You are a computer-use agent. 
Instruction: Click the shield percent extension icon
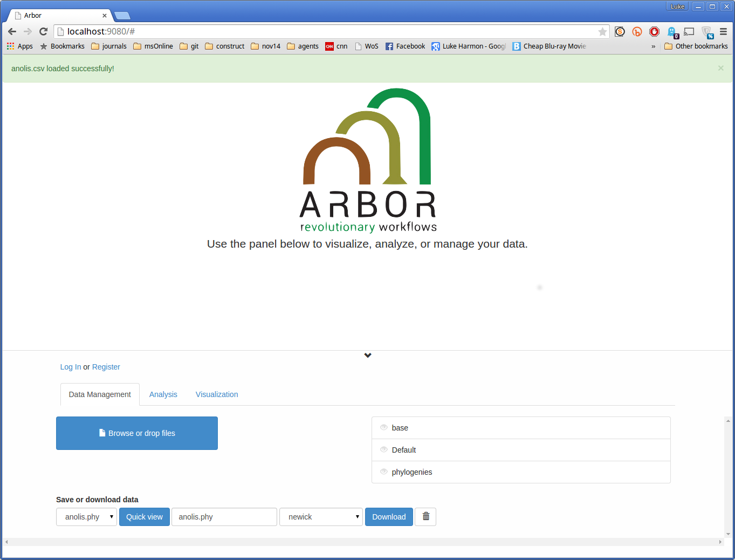[707, 32]
